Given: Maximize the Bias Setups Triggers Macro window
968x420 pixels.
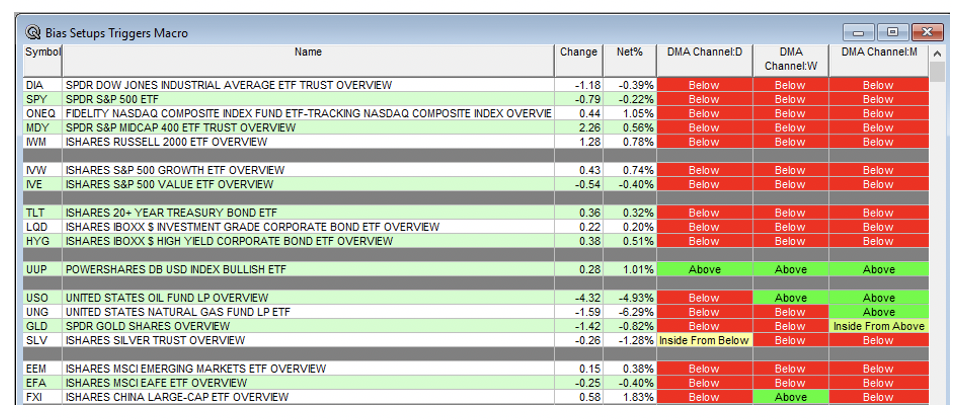Looking at the screenshot, I should click(x=892, y=32).
